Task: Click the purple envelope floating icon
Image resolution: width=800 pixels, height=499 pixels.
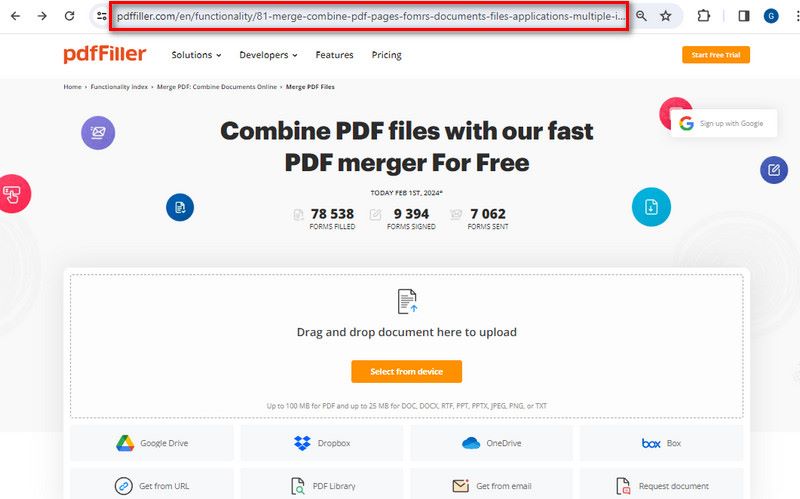Action: point(98,133)
